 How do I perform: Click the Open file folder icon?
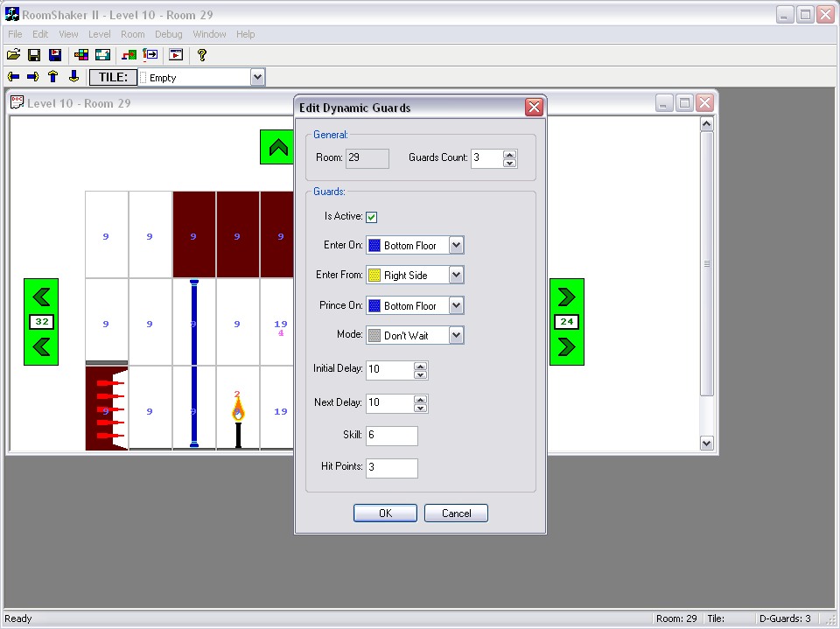(14, 55)
